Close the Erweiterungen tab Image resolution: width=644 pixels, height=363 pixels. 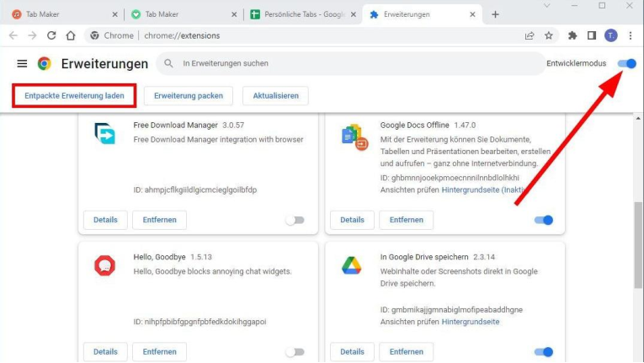(x=473, y=14)
